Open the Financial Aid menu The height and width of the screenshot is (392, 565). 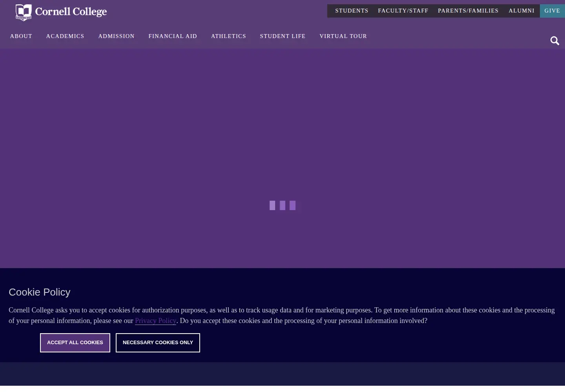point(173,36)
